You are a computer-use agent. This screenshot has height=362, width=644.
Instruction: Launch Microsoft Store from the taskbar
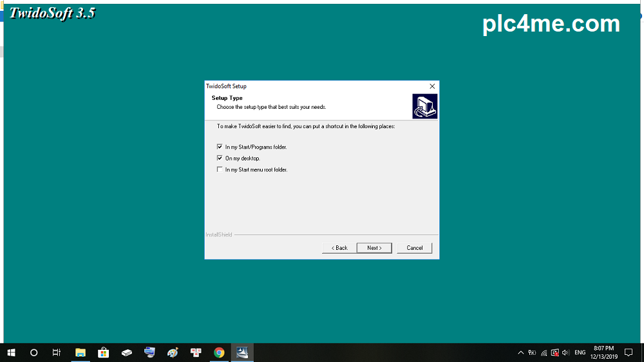tap(103, 352)
